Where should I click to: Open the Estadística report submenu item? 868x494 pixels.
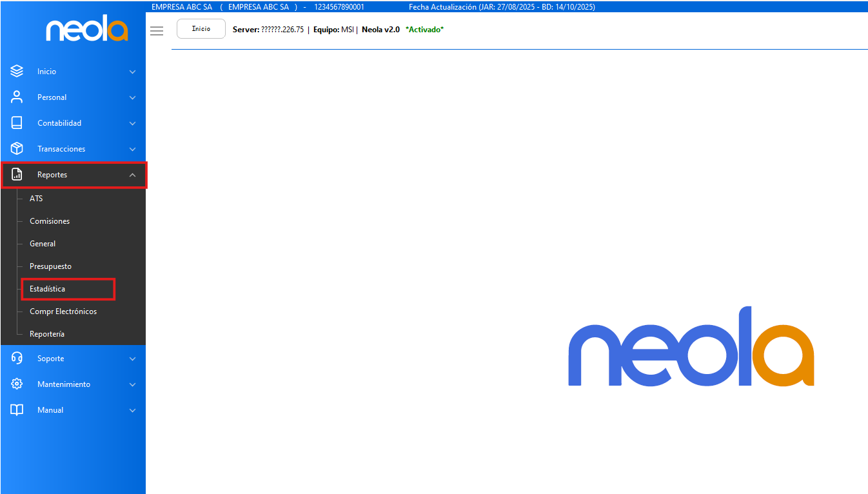click(48, 289)
